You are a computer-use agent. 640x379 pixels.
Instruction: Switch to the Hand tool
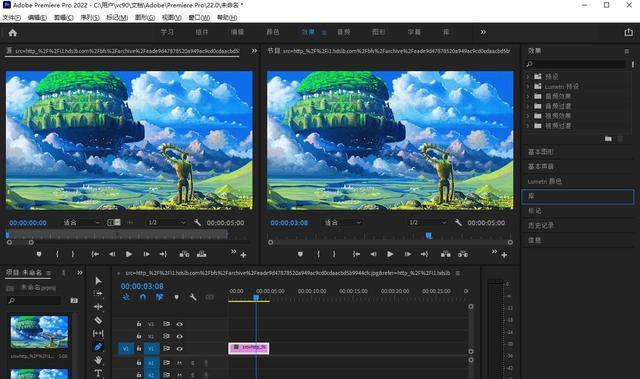98,360
